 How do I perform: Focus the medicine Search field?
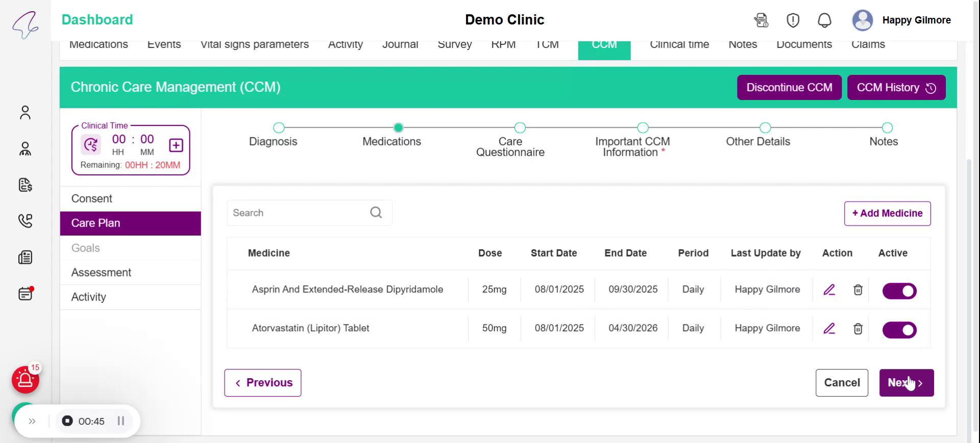tap(299, 213)
